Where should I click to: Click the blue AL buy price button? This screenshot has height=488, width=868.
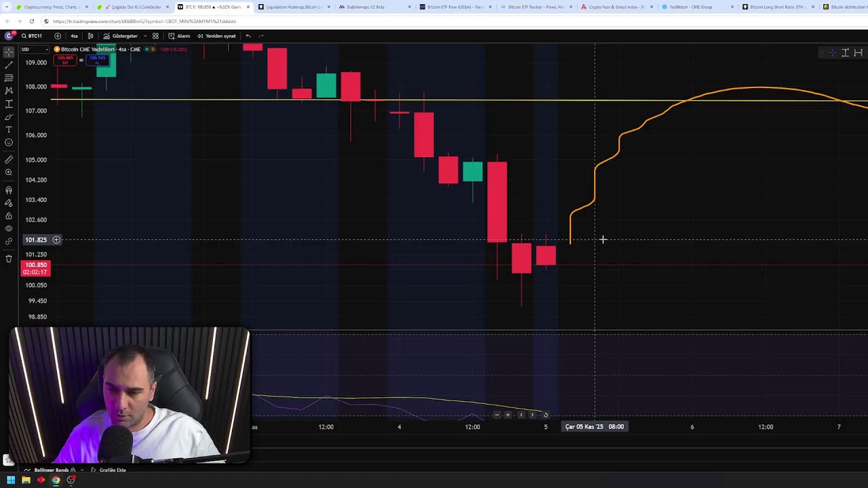point(98,60)
